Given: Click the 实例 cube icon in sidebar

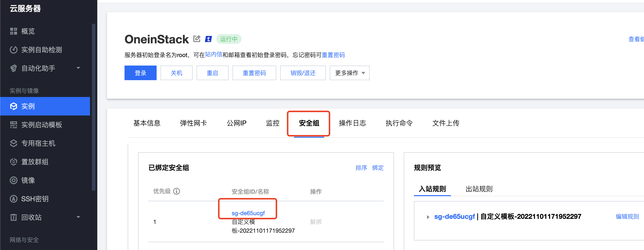Looking at the screenshot, I should coord(14,106).
